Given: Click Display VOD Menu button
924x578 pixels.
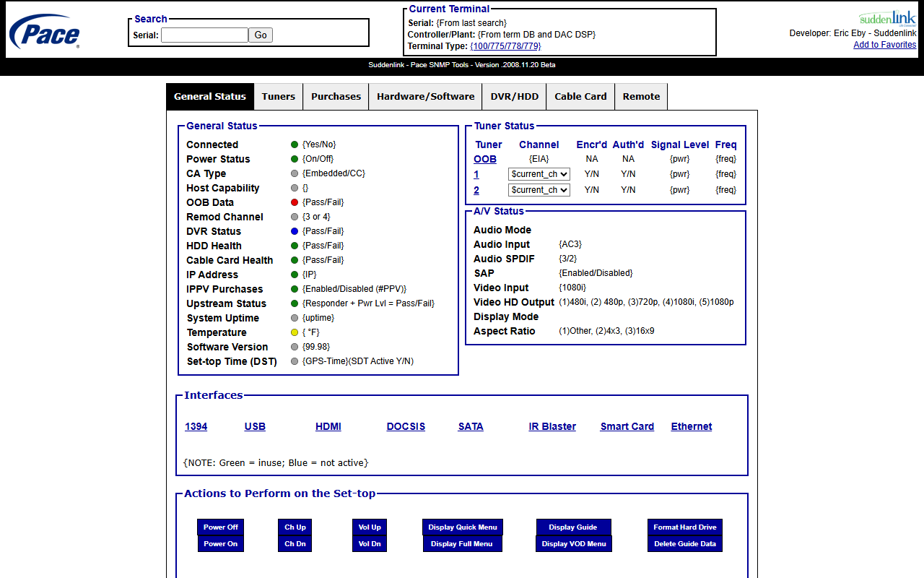Looking at the screenshot, I should [x=574, y=544].
